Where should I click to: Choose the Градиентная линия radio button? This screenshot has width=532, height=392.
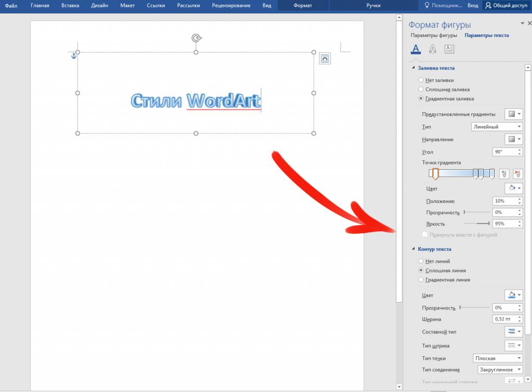421,279
